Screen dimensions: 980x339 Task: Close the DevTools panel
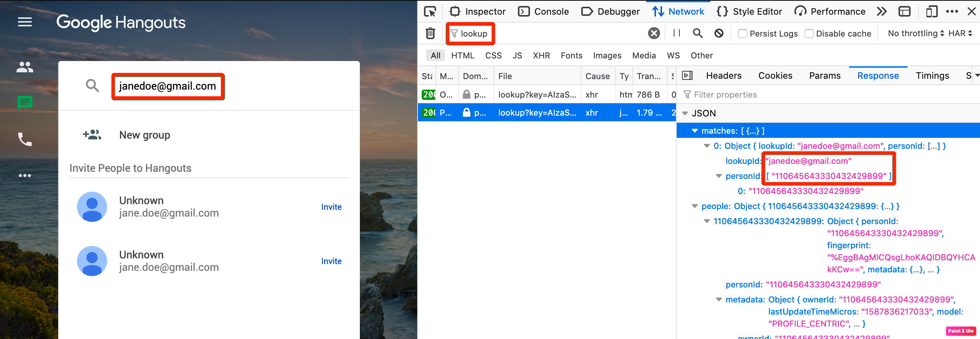[x=971, y=12]
